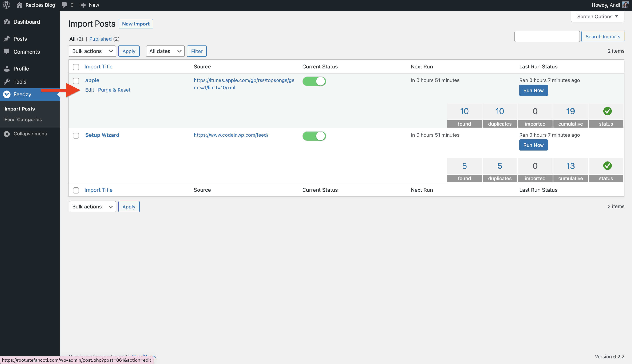Collapse menu using the arrow icon

point(7,134)
